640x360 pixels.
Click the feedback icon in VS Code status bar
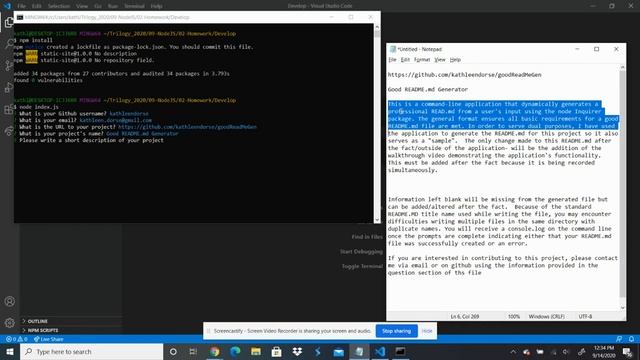coord(619,339)
